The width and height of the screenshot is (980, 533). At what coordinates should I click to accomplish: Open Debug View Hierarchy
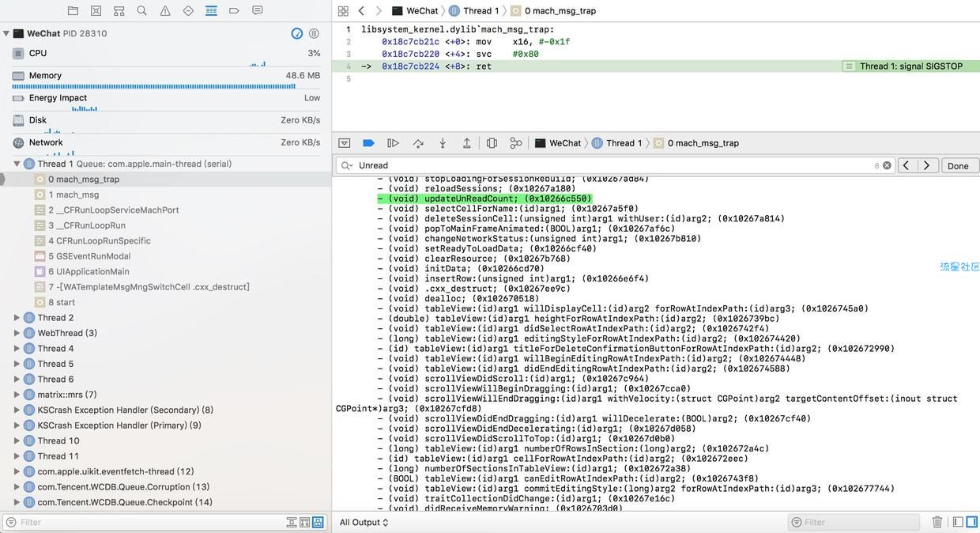tap(492, 143)
